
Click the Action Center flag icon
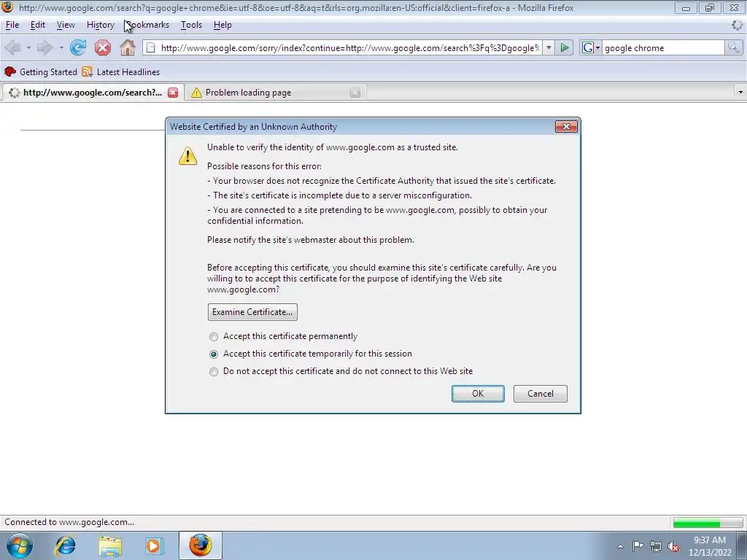pos(638,546)
